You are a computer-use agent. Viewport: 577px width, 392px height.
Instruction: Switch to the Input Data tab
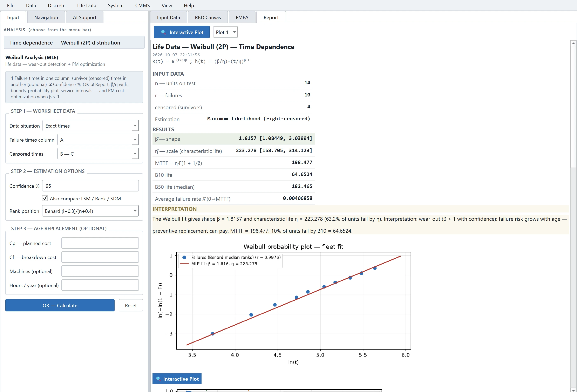(168, 17)
